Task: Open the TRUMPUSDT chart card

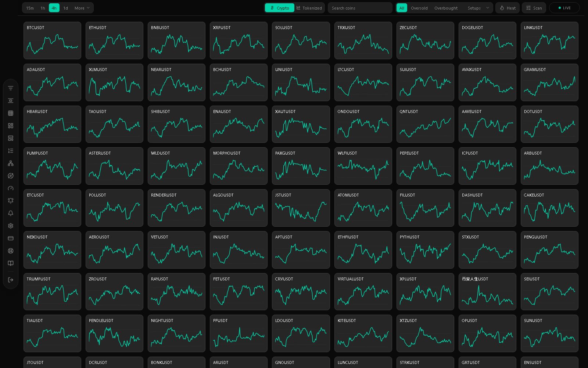Action: 52,292
